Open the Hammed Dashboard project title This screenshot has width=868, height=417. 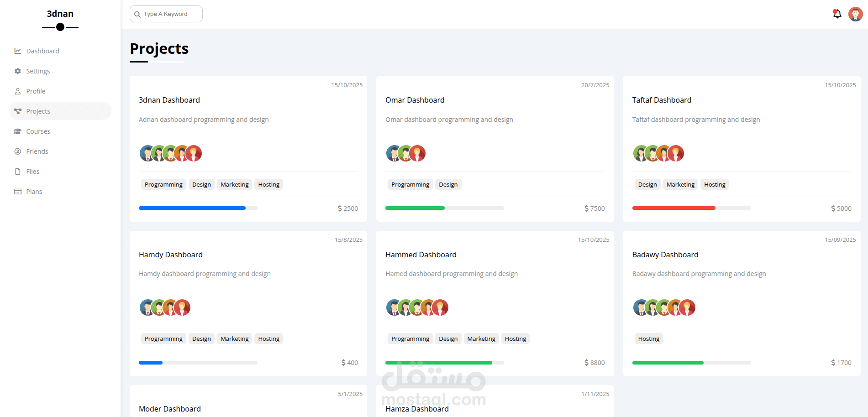421,255
